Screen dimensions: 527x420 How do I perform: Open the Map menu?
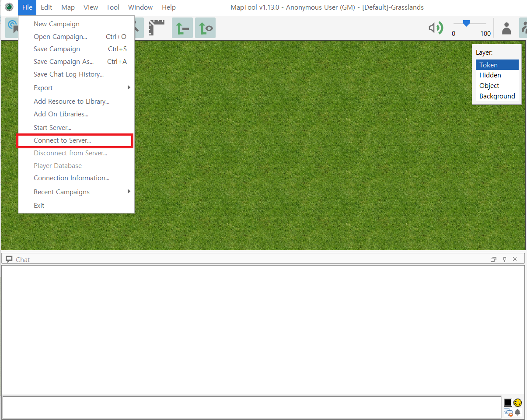[x=68, y=7]
